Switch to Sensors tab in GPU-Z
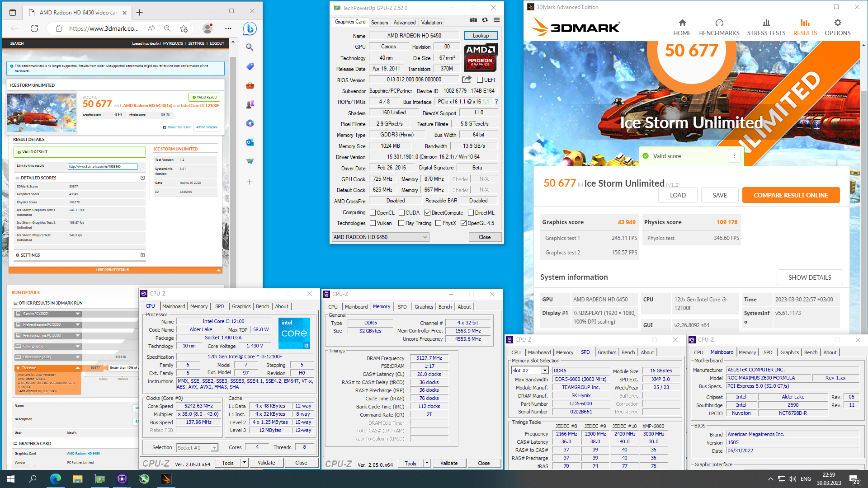The image size is (868, 488). (x=379, y=23)
